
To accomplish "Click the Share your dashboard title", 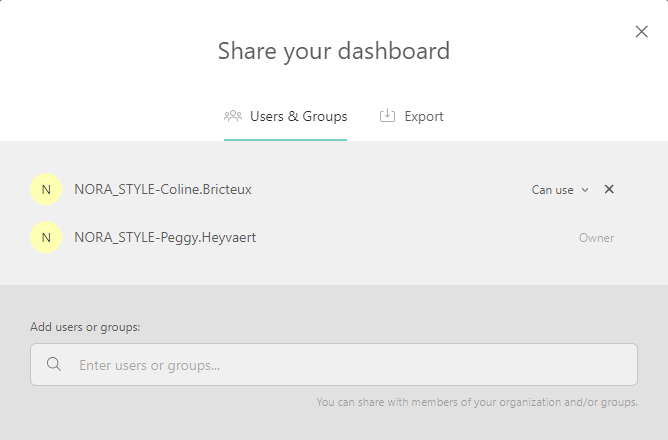I will tap(334, 50).
